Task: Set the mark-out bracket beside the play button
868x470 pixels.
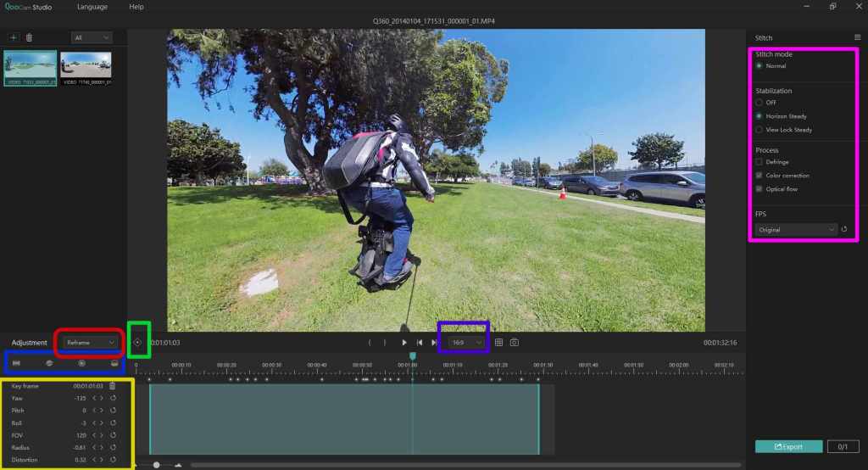Action: coord(385,343)
